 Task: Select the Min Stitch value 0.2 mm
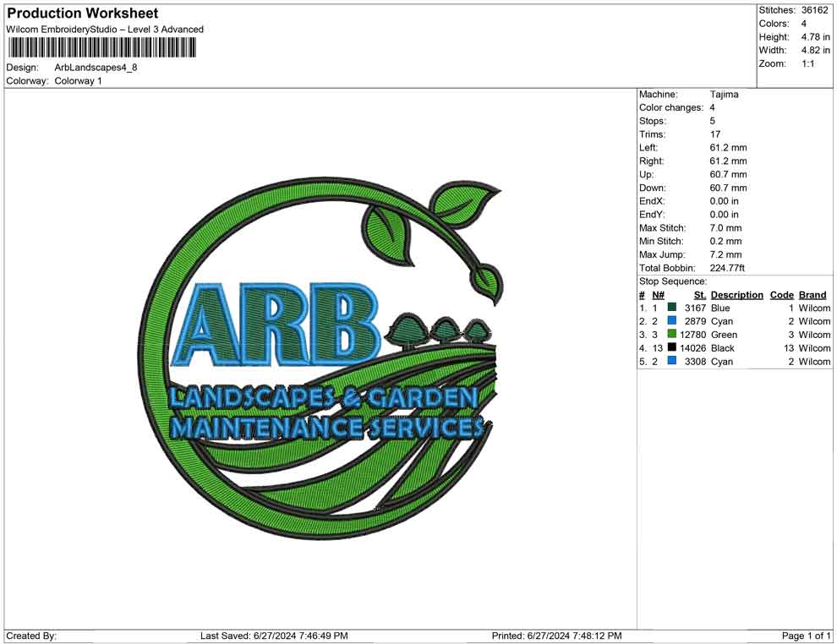[725, 241]
